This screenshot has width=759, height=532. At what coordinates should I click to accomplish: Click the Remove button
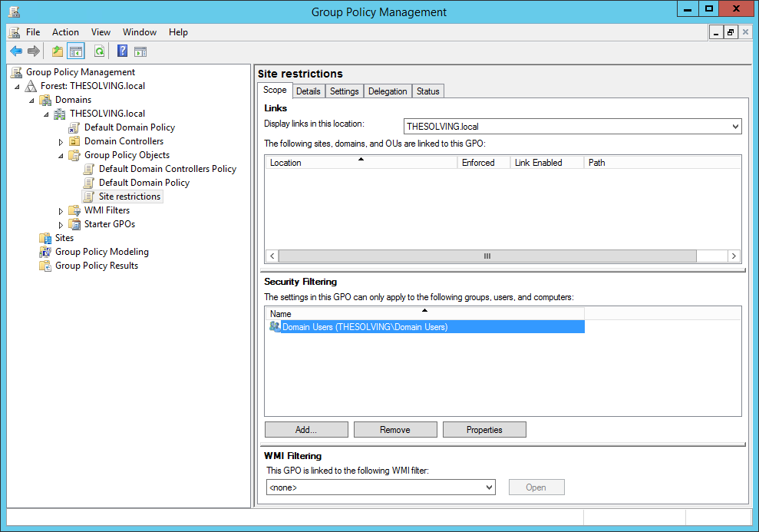pyautogui.click(x=395, y=429)
